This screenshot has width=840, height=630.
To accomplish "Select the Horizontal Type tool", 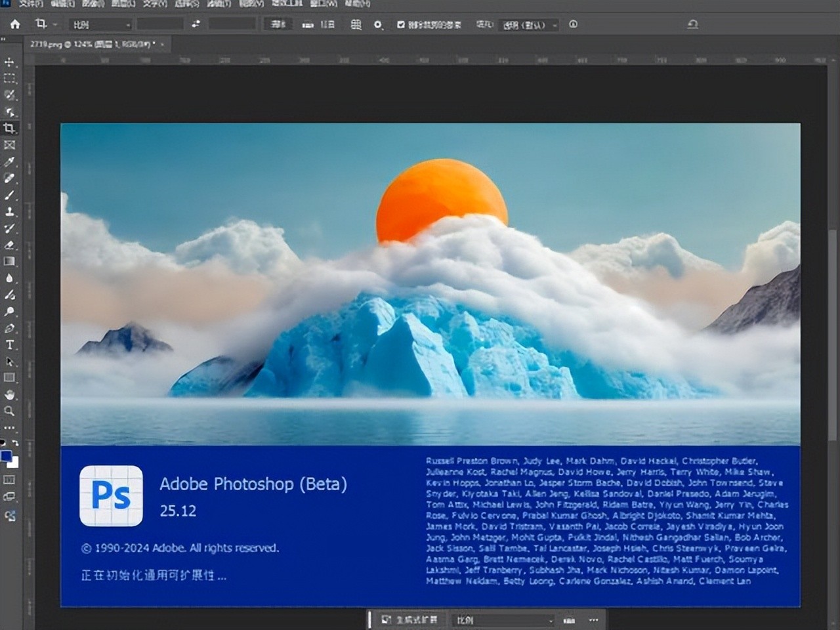I will pos(9,345).
